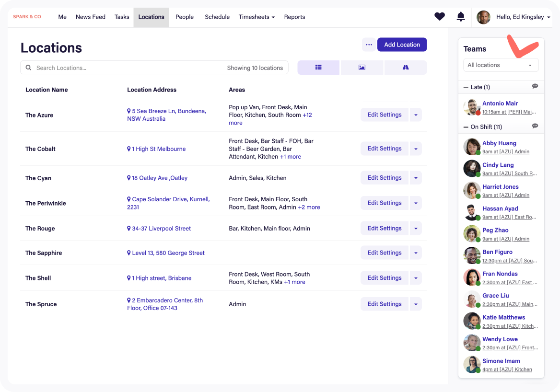Open the notifications bell
Image resolution: width=560 pixels, height=392 pixels.
(461, 16)
